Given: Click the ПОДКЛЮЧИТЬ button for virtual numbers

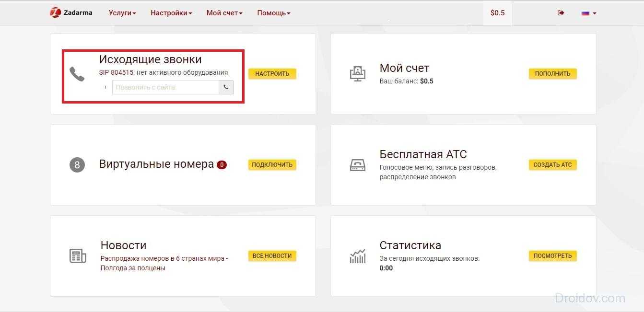Looking at the screenshot, I should tap(272, 164).
